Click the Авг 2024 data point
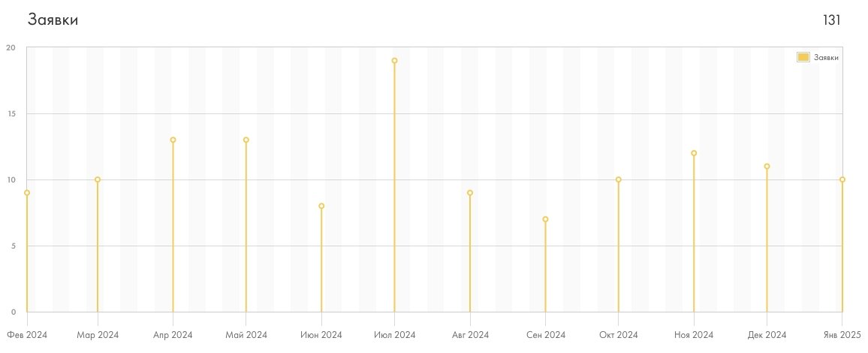The height and width of the screenshot is (353, 868). tap(470, 193)
